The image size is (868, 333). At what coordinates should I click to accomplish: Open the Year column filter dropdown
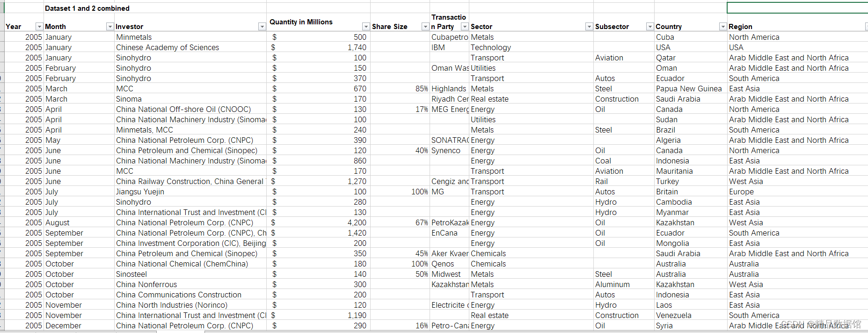pyautogui.click(x=39, y=27)
